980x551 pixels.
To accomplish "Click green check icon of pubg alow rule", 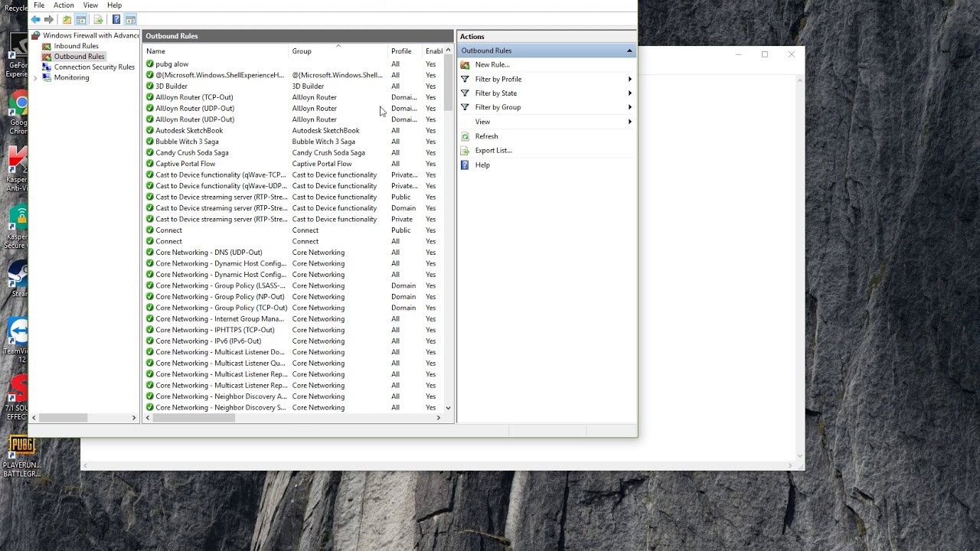I will coord(150,64).
